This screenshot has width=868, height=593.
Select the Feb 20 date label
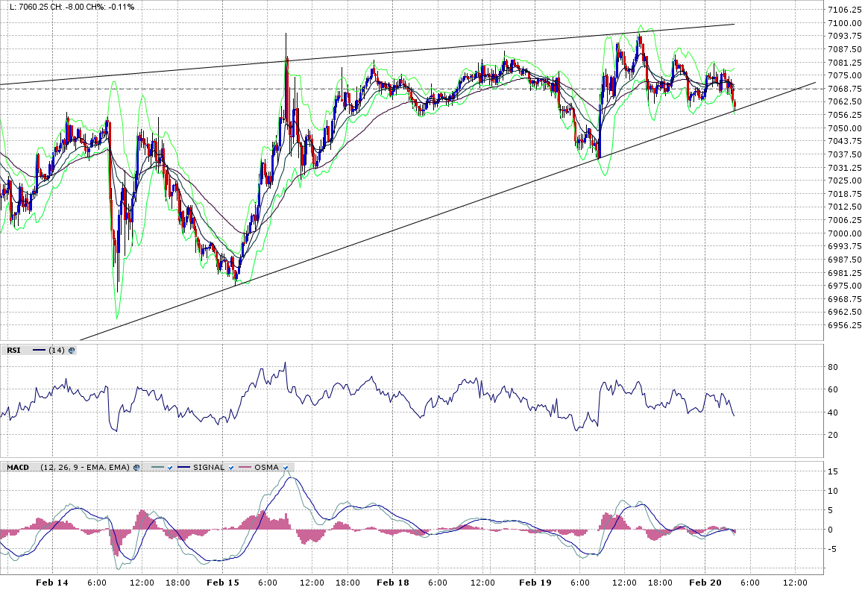[x=703, y=582]
